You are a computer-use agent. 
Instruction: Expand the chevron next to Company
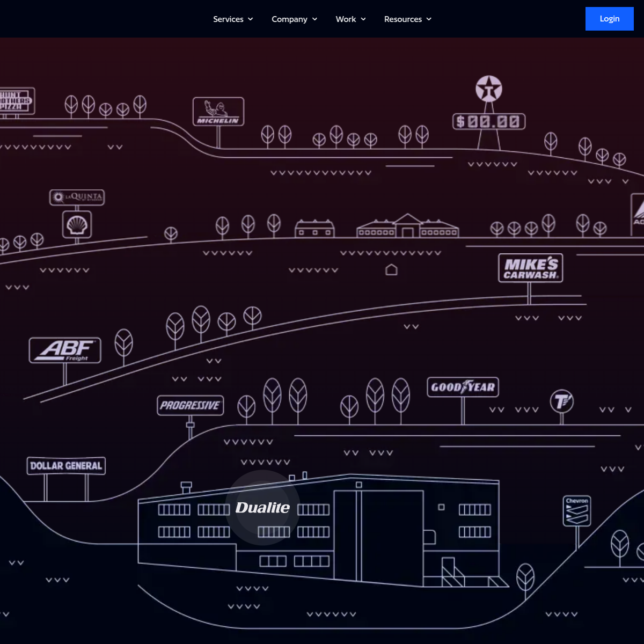(x=314, y=19)
